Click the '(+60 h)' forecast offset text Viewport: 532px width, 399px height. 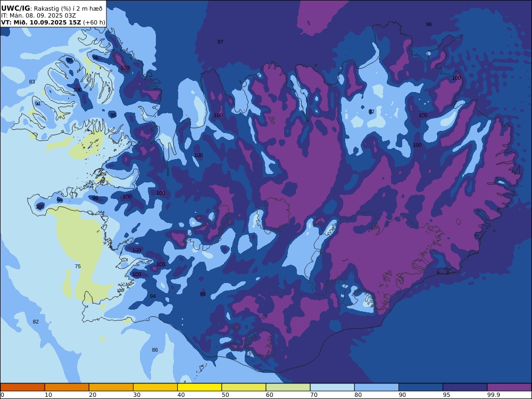coord(94,23)
